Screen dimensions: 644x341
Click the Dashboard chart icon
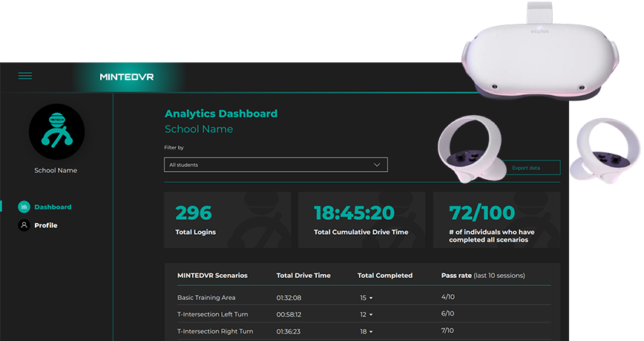pos(24,207)
